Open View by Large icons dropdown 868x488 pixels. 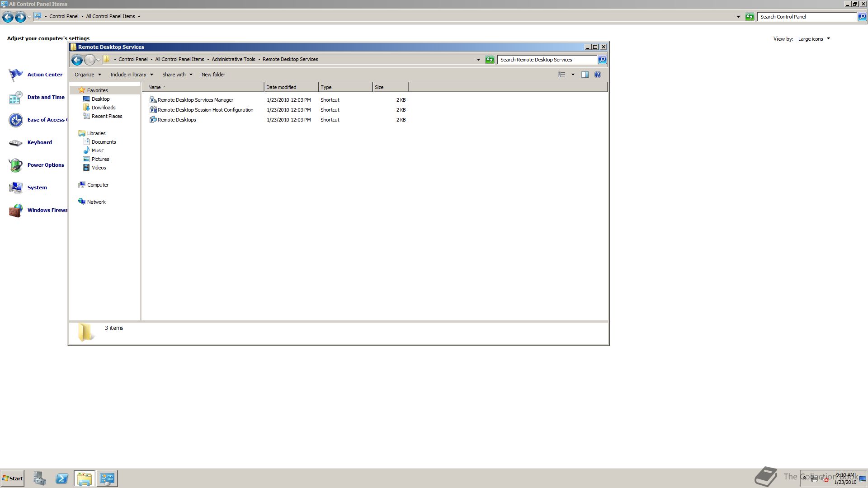click(x=814, y=39)
